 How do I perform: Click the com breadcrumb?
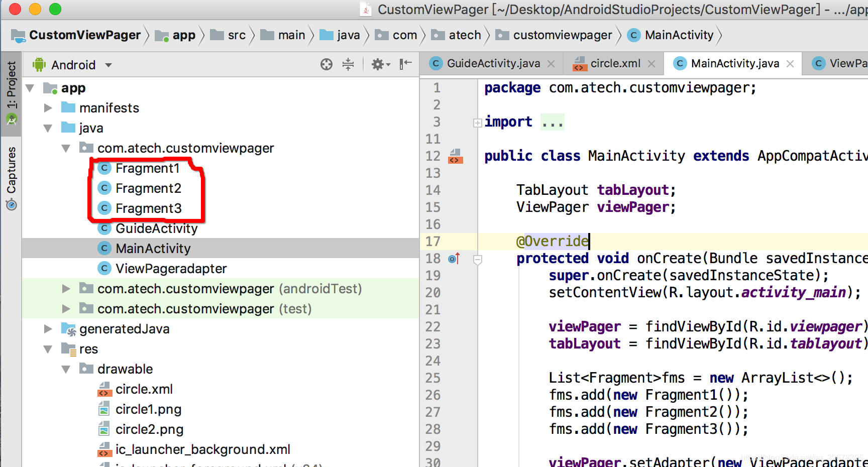pos(396,35)
